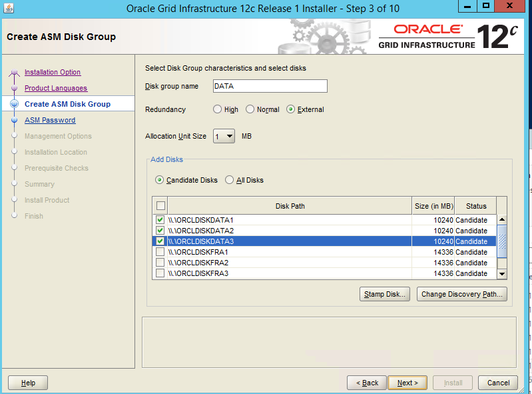The height and width of the screenshot is (394, 532).
Task: Select the \\.\ORCLDISKDATA1 path cell
Action: pyautogui.click(x=290, y=220)
